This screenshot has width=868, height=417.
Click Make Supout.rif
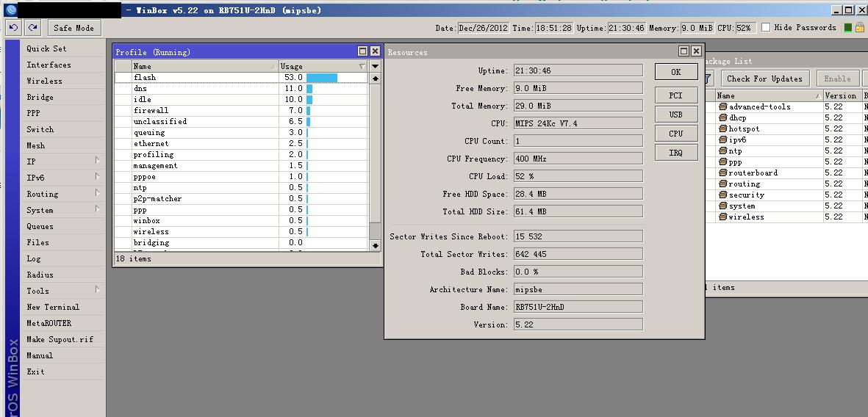(x=60, y=339)
